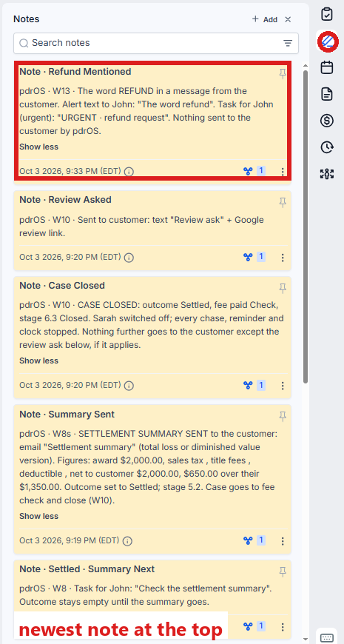Open Note · Settled · Summary Next title
Viewport: 344px width, 644px height.
[x=87, y=569]
